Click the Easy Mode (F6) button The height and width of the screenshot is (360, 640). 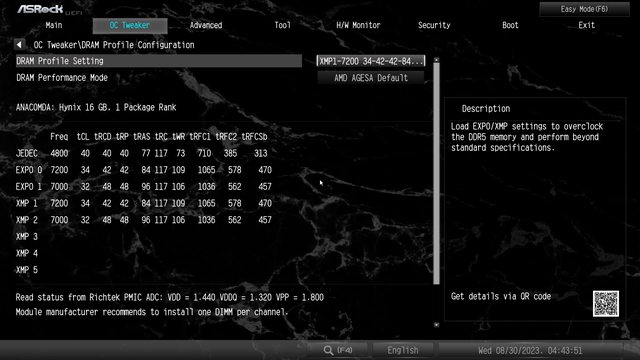[x=584, y=9]
